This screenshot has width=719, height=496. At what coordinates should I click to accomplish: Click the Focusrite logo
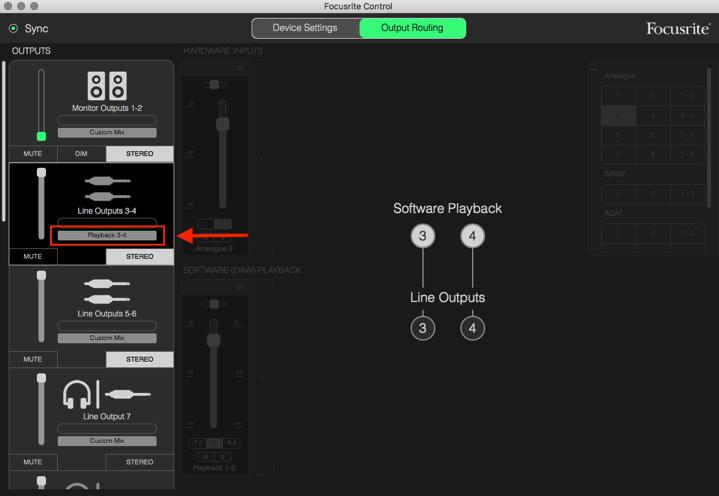click(x=677, y=28)
